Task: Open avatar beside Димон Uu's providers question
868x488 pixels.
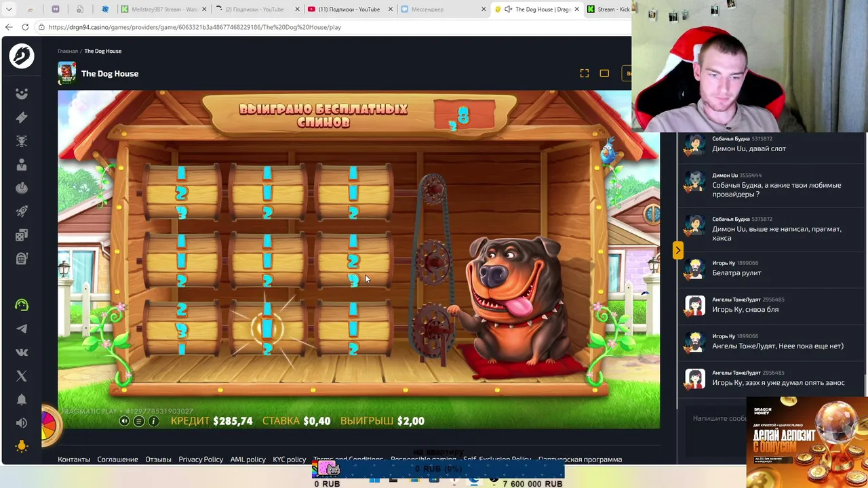Action: coord(694,181)
